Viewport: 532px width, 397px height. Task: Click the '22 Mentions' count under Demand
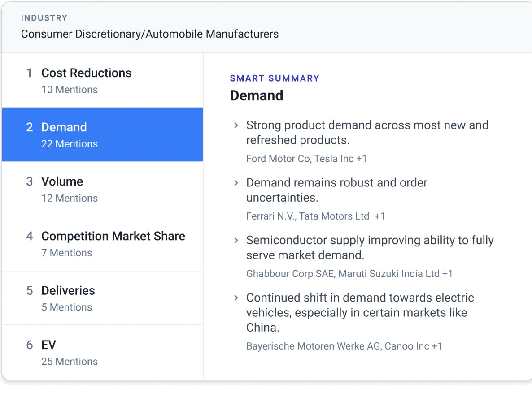pyautogui.click(x=70, y=144)
